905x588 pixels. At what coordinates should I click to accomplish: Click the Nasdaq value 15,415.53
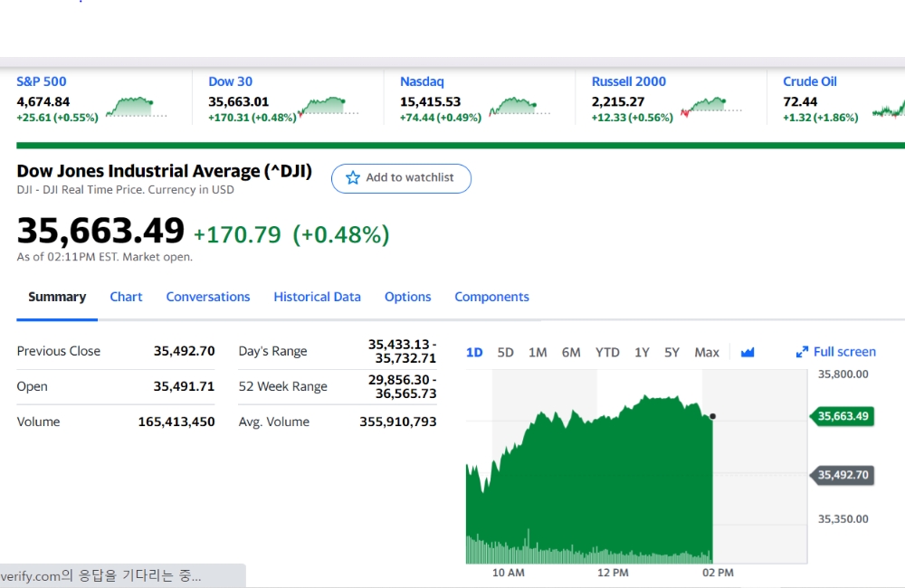430,101
